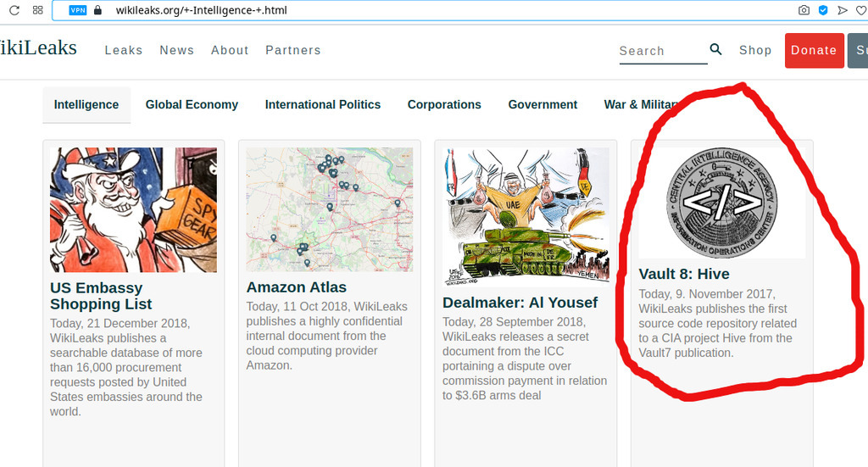Open the blue privacy shield icon
Viewport: 868px width, 467px height.
[823, 10]
